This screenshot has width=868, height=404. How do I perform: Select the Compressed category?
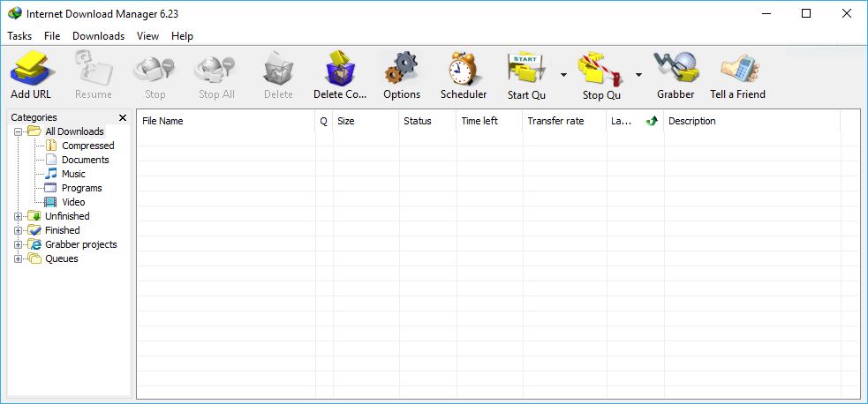tap(88, 146)
